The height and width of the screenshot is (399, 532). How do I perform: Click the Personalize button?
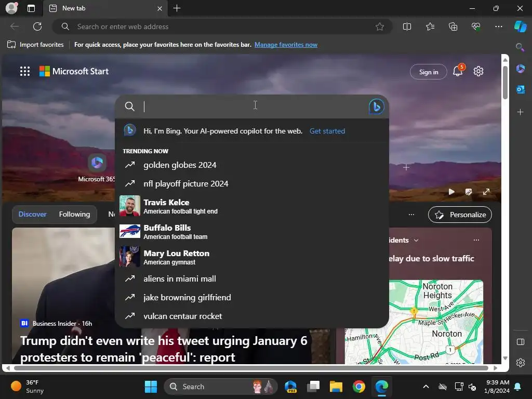460,215
